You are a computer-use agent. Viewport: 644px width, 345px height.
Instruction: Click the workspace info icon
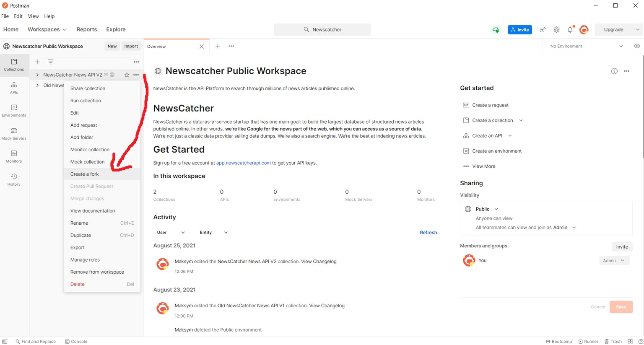click(614, 71)
